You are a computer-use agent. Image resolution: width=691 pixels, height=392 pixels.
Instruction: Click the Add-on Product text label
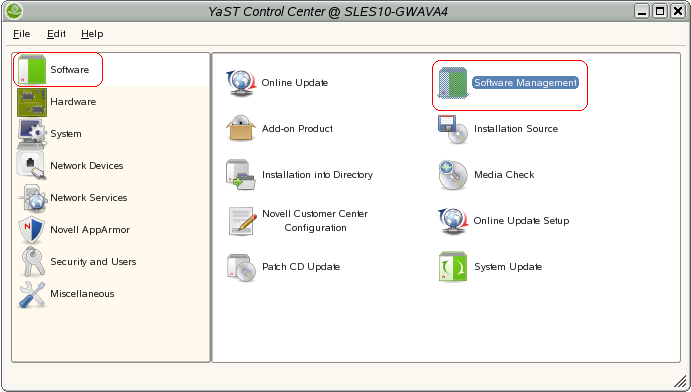297,129
